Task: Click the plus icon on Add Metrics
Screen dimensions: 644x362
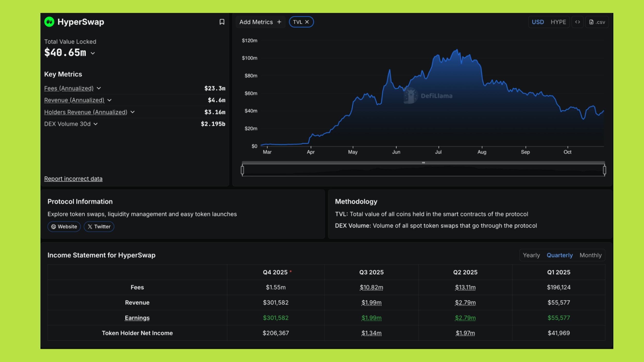Action: pyautogui.click(x=279, y=22)
